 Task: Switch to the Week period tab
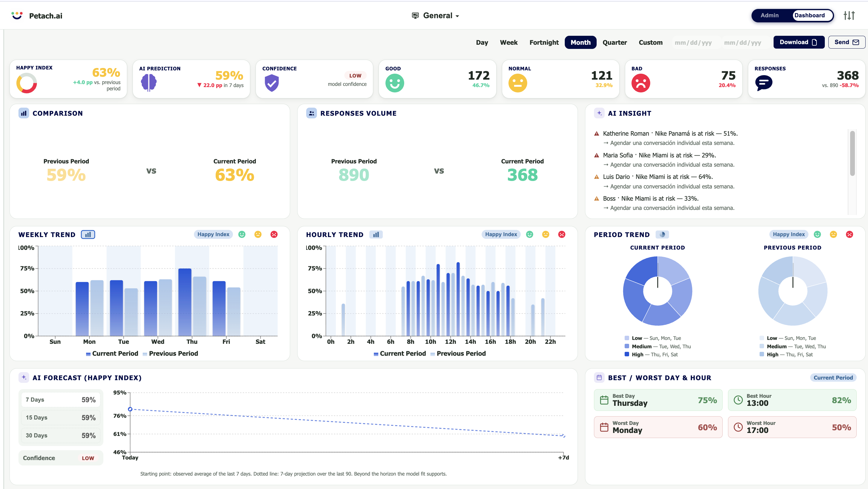point(509,43)
